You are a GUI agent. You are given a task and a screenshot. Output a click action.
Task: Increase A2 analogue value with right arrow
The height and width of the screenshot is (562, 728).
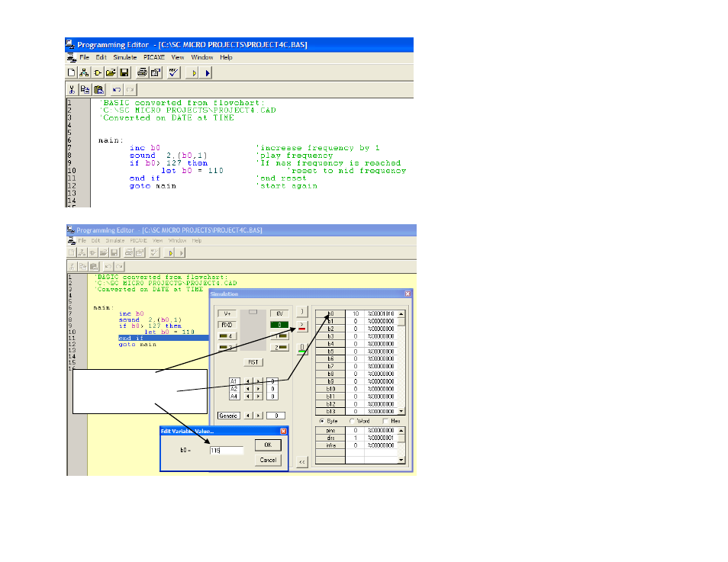click(x=258, y=389)
